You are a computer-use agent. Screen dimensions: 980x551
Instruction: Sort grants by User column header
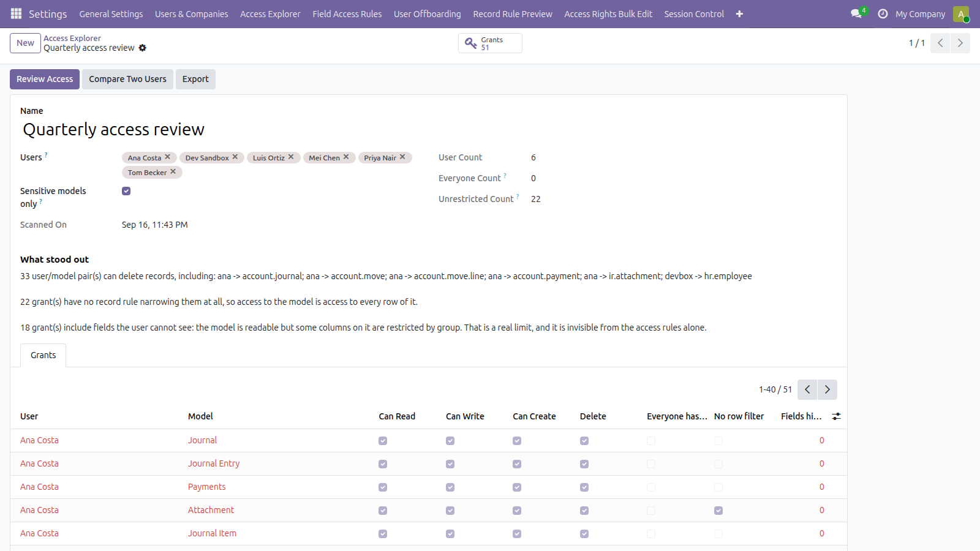click(29, 416)
